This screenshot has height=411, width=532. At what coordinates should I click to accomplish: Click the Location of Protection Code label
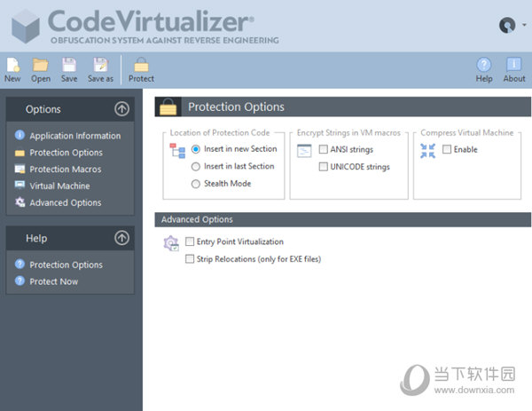[220, 133]
